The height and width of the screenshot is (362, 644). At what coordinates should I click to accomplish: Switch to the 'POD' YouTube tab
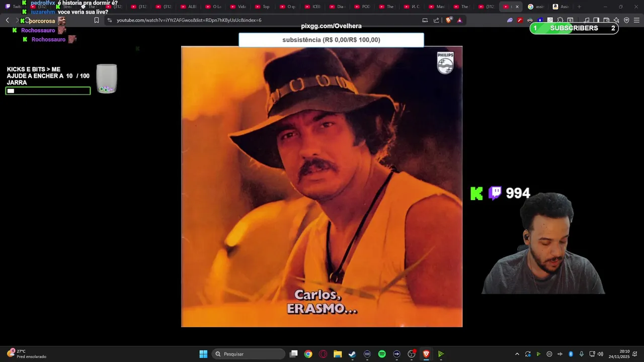(x=362, y=7)
